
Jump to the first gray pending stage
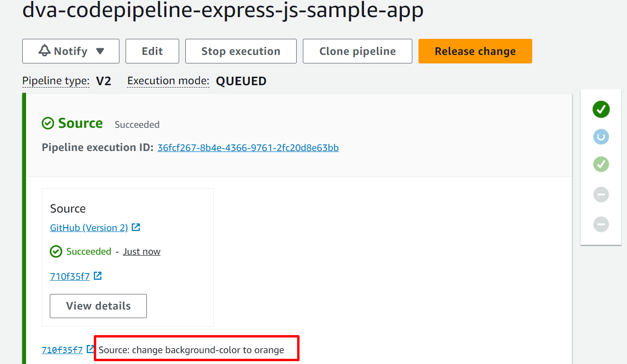click(x=601, y=194)
